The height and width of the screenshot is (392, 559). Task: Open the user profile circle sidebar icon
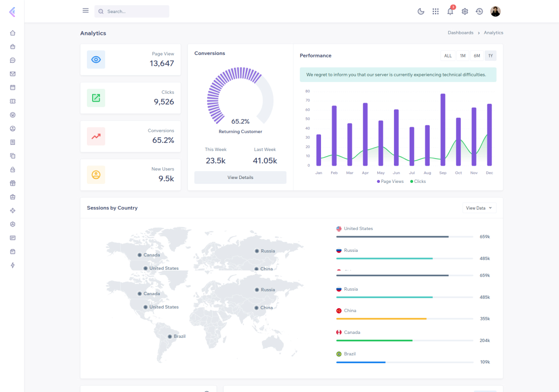click(x=13, y=128)
